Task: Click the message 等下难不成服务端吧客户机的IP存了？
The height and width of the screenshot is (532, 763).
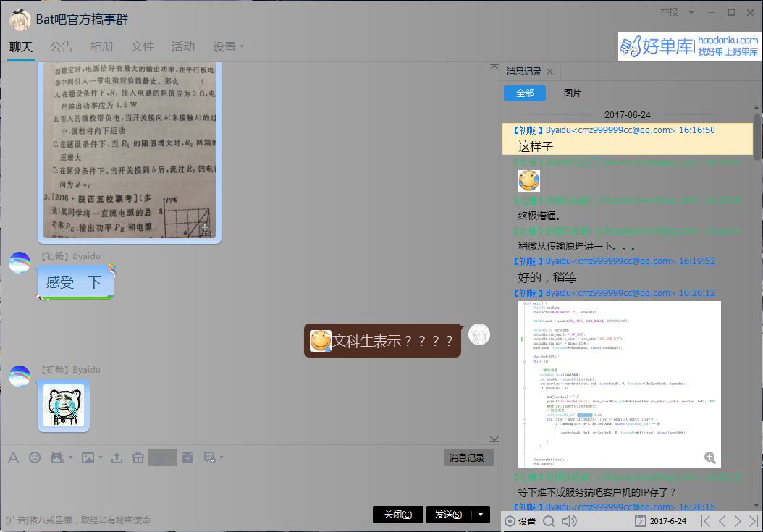Action: (x=597, y=492)
